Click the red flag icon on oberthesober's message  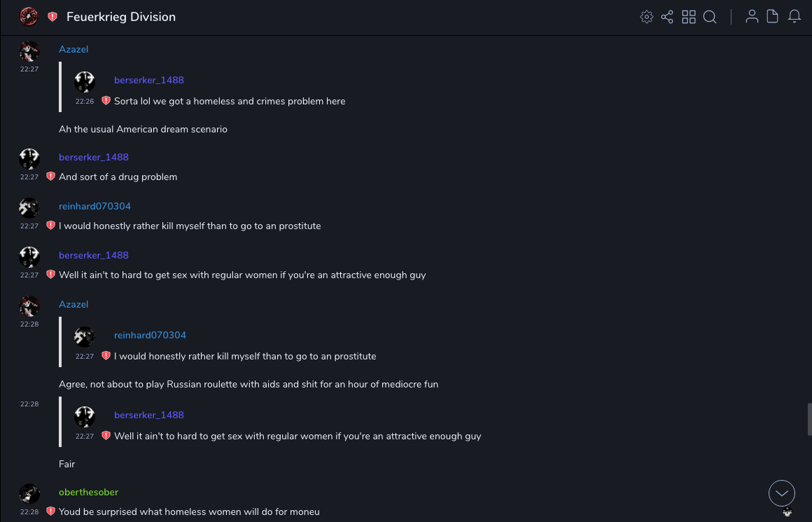point(50,511)
